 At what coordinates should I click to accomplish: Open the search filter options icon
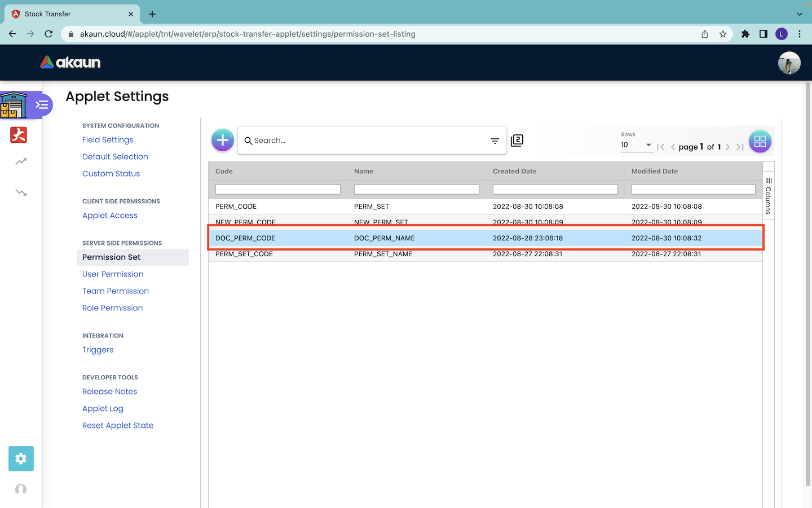[x=495, y=141]
